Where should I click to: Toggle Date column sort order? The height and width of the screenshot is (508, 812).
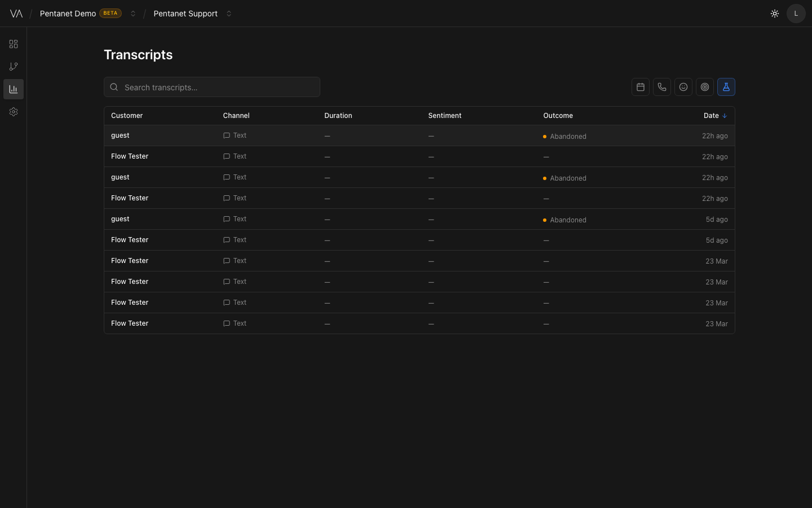coord(715,115)
